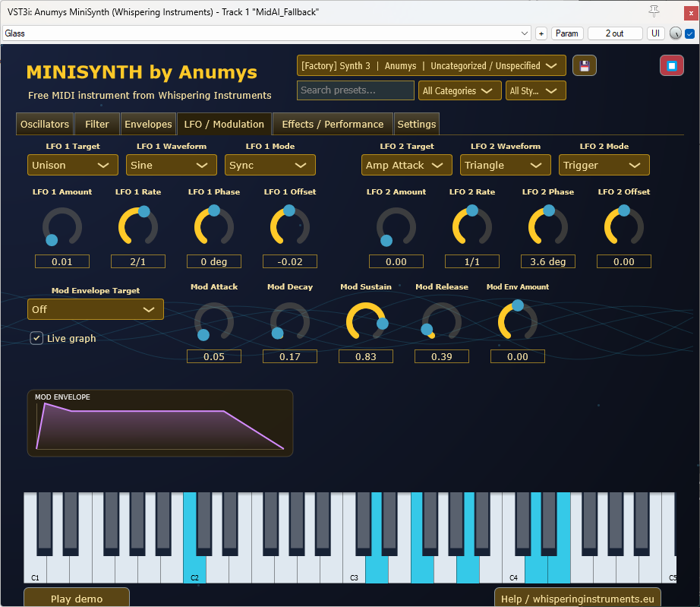Click the LFO 1 Amount knob
The height and width of the screenshot is (607, 700).
pos(62,227)
